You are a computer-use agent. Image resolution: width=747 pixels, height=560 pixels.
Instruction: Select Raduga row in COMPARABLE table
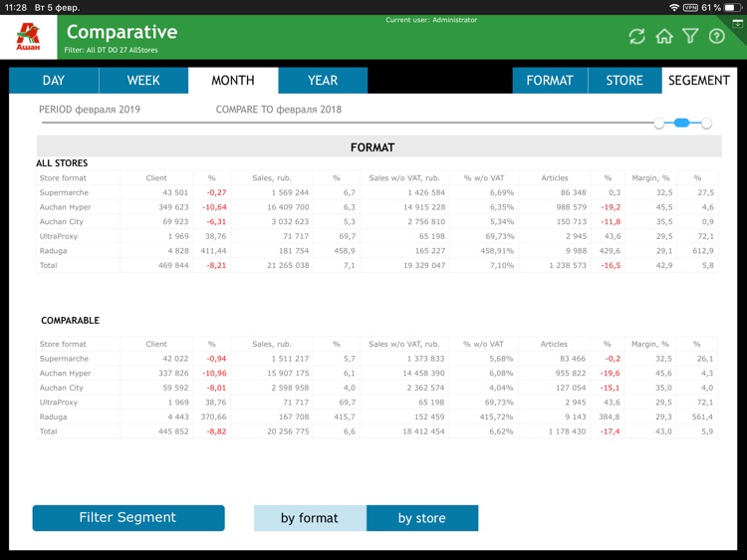pos(376,417)
